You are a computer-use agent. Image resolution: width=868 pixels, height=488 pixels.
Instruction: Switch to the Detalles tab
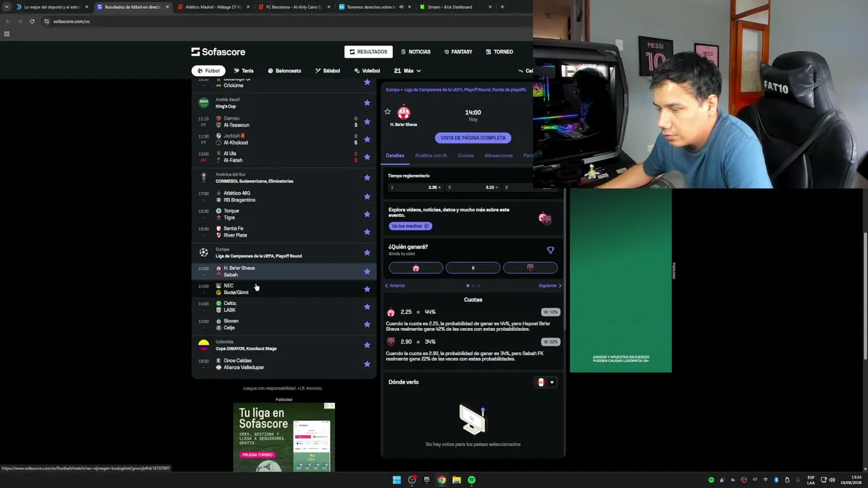coord(395,156)
